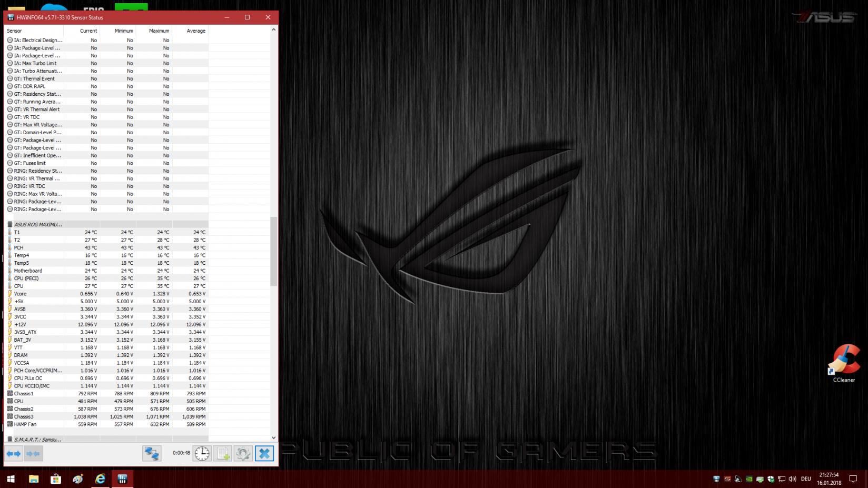
Task: Select the HAMP Fan row
Action: point(106,424)
